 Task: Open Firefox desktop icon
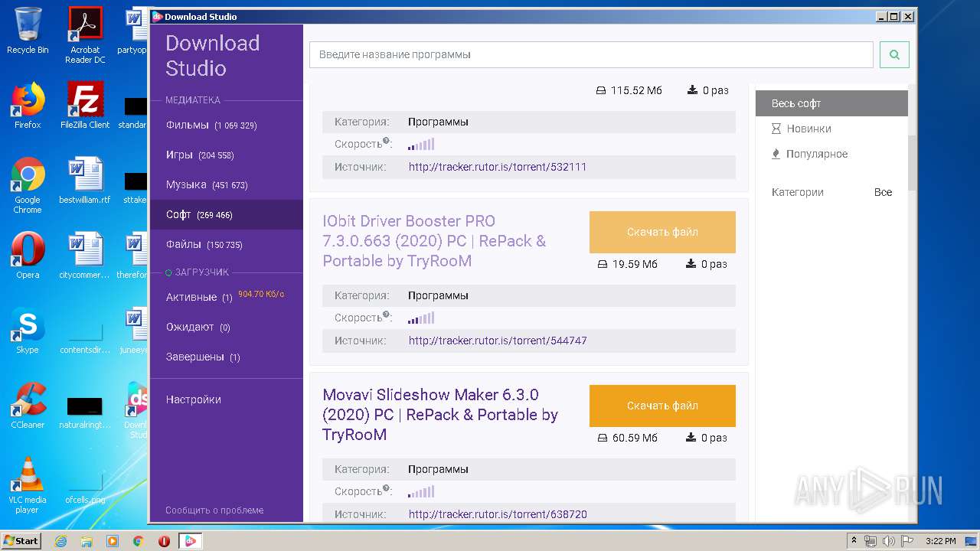tap(28, 106)
